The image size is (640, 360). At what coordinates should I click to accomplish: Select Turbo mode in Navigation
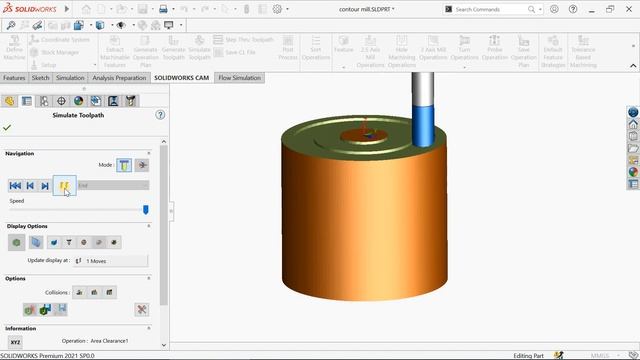click(x=142, y=165)
